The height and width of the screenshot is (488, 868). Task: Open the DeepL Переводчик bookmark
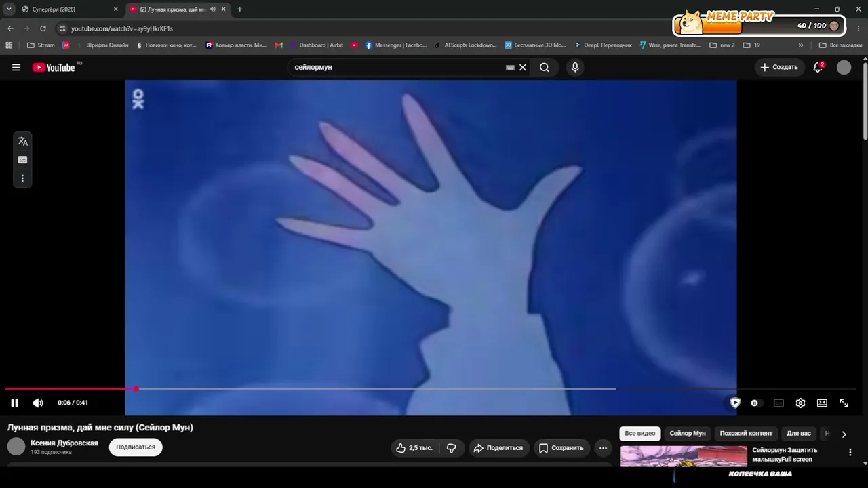click(x=603, y=45)
